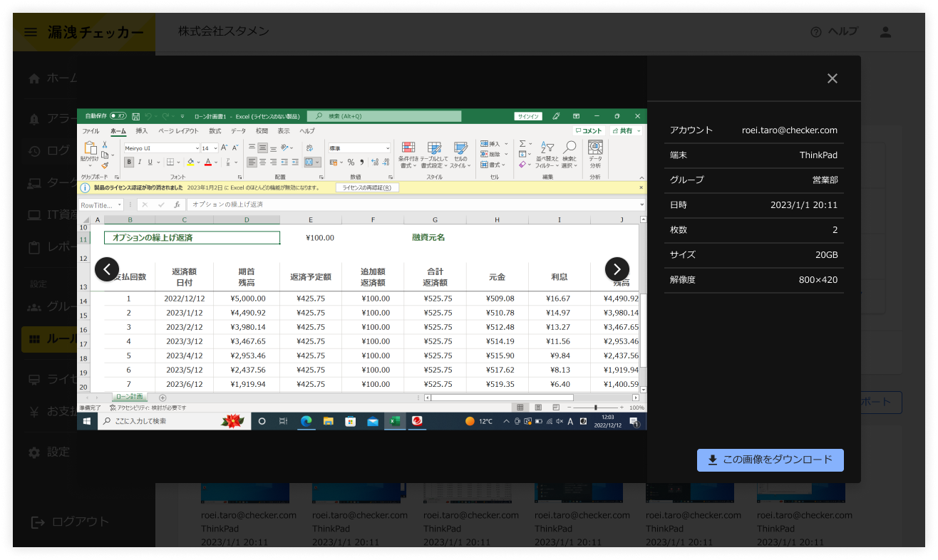
Task: Close the image preview with the X
Action: click(832, 78)
